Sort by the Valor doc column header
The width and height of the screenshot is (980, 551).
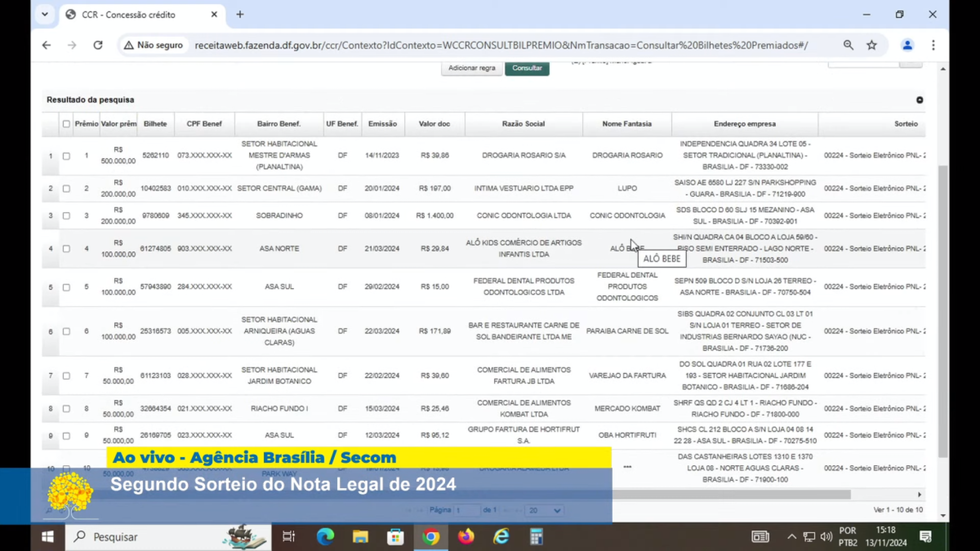coord(434,124)
